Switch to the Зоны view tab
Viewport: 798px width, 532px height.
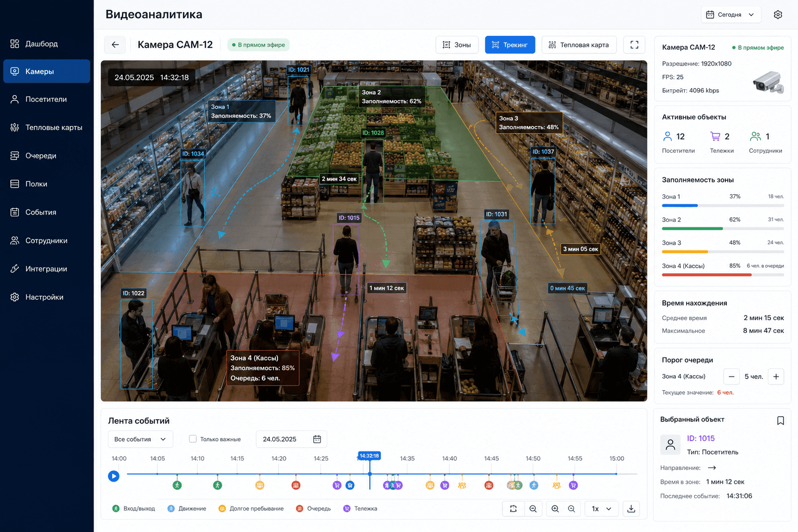[457, 45]
